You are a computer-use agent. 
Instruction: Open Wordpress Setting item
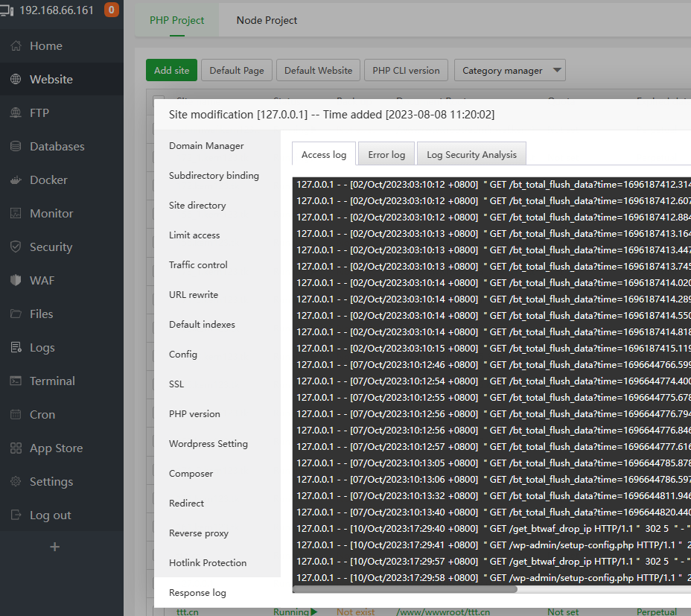tap(208, 444)
